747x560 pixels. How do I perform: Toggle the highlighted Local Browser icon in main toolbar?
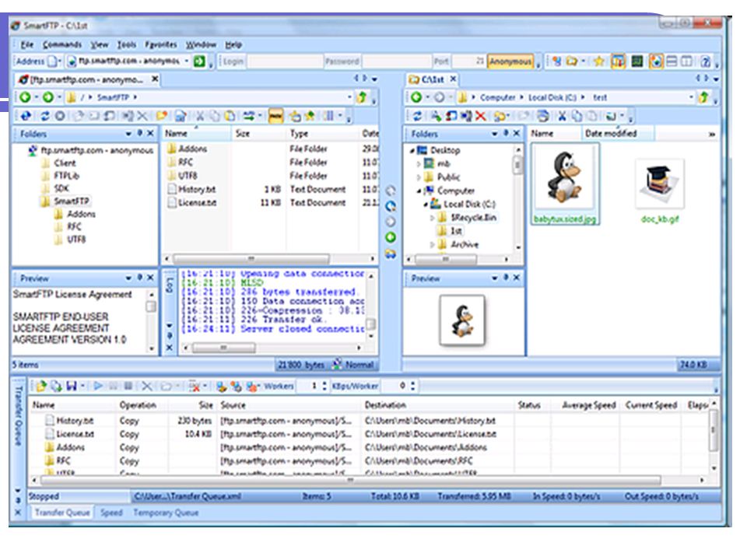pos(655,61)
